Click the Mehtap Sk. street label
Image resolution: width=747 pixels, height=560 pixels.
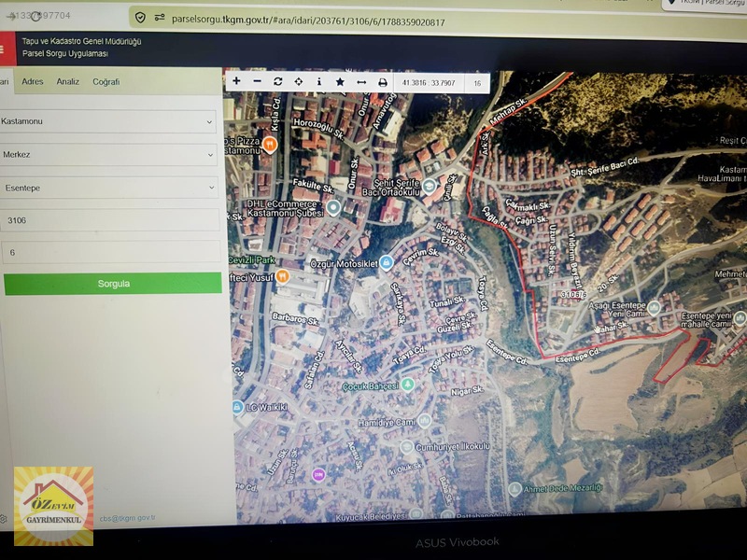[x=508, y=110]
